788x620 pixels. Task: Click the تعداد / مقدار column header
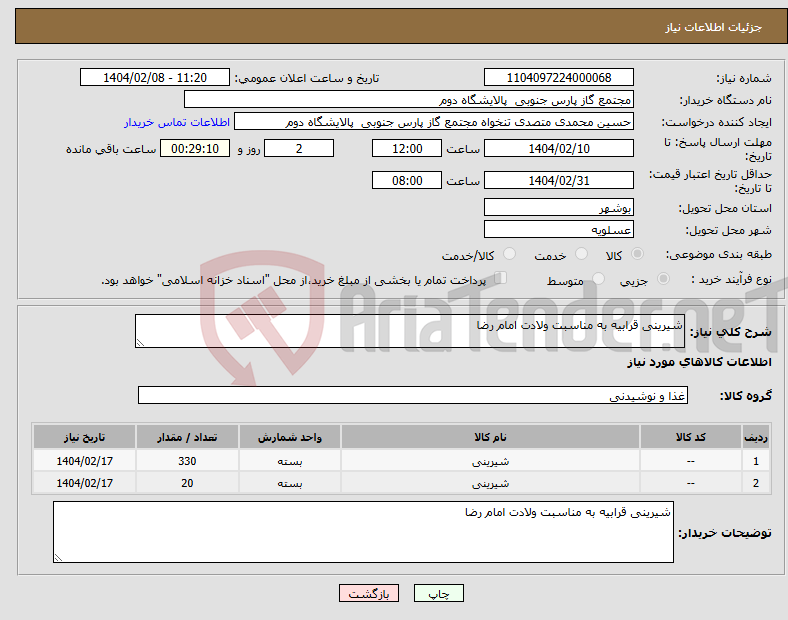187,437
